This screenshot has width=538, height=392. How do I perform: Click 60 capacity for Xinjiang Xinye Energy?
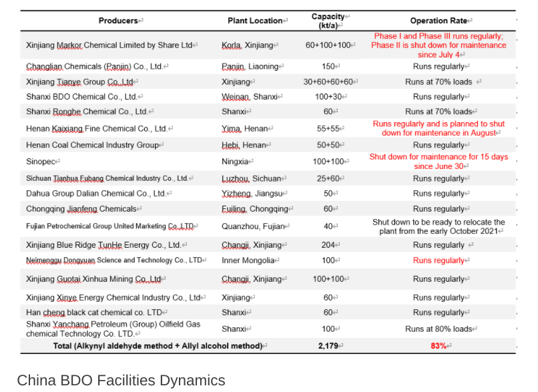coord(328,298)
